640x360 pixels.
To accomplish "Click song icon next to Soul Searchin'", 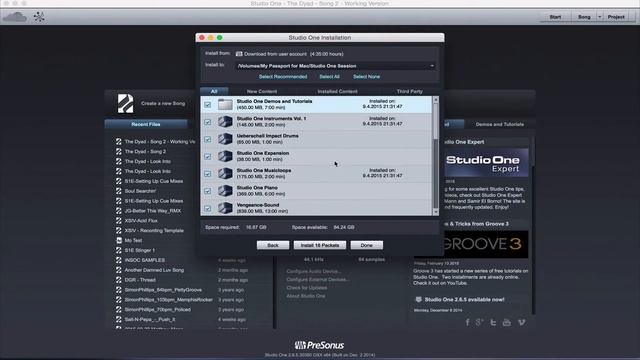I will click(119, 191).
